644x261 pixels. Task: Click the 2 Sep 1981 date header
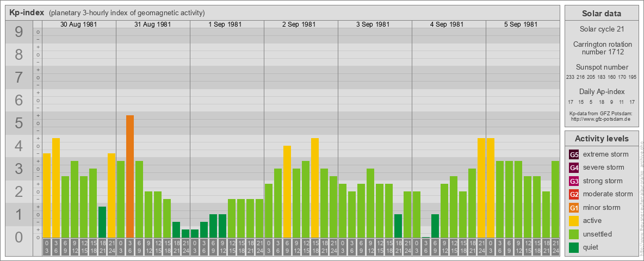[299, 24]
